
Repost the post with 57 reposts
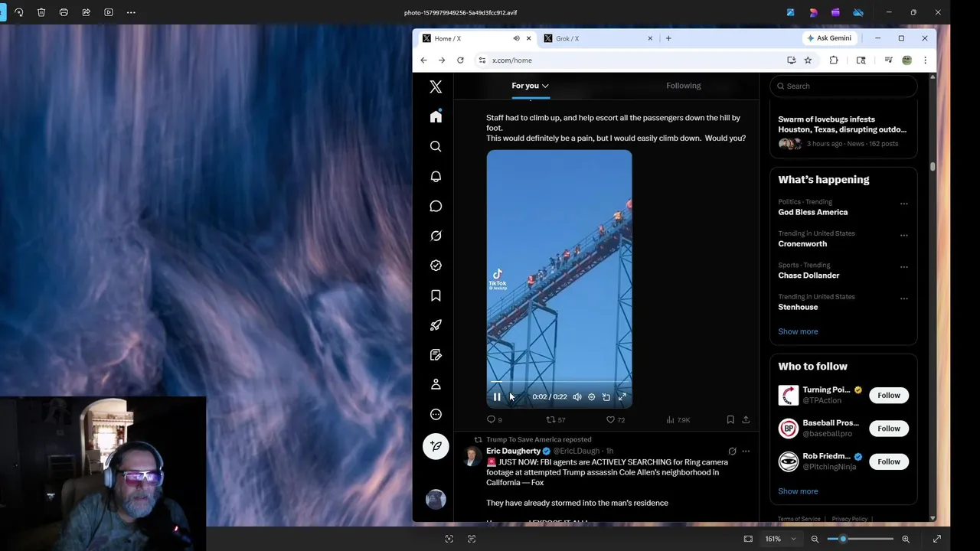pyautogui.click(x=555, y=419)
